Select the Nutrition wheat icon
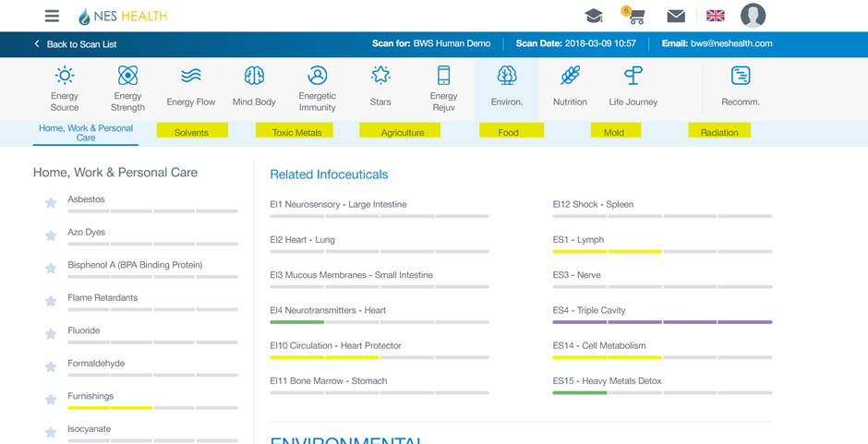The width and height of the screenshot is (868, 444). (x=570, y=76)
